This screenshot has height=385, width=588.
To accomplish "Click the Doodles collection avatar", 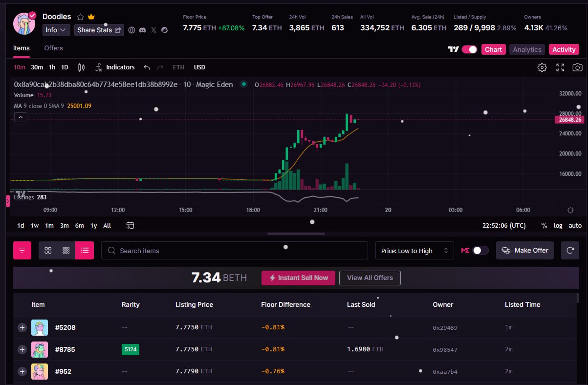I will (24, 23).
